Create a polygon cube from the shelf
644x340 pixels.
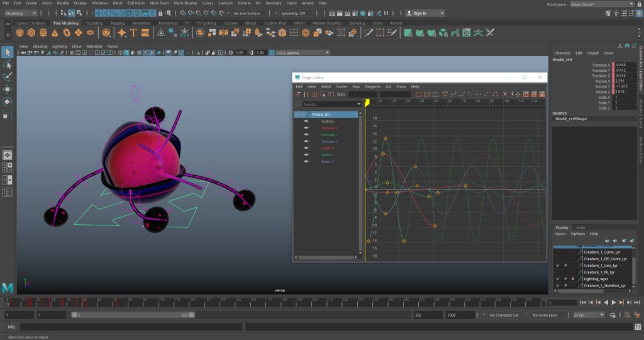(31, 32)
